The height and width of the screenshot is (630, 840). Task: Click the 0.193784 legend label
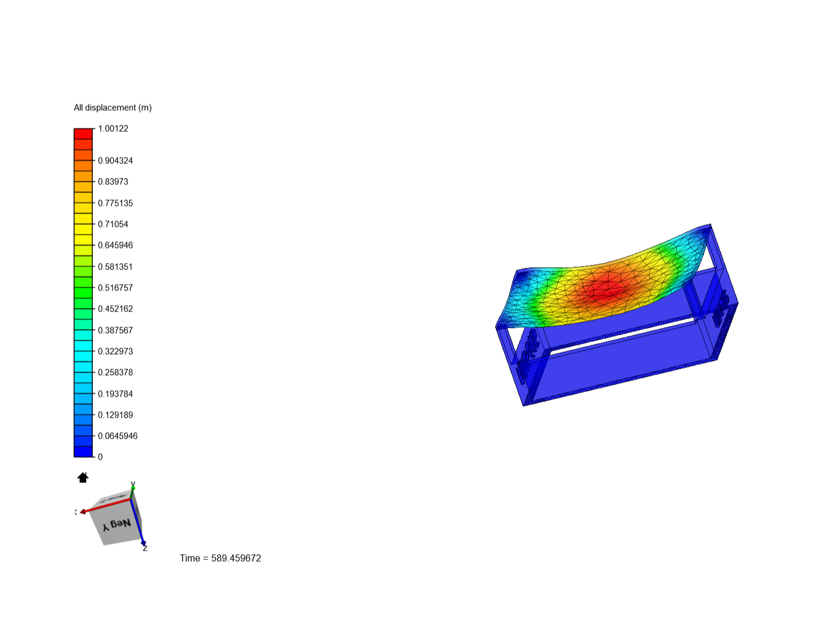(x=116, y=394)
